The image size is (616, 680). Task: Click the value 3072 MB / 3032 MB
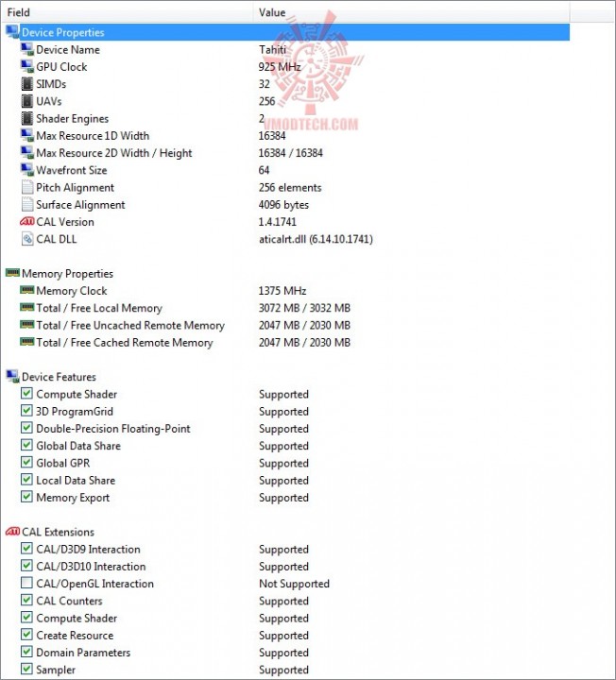click(x=304, y=308)
